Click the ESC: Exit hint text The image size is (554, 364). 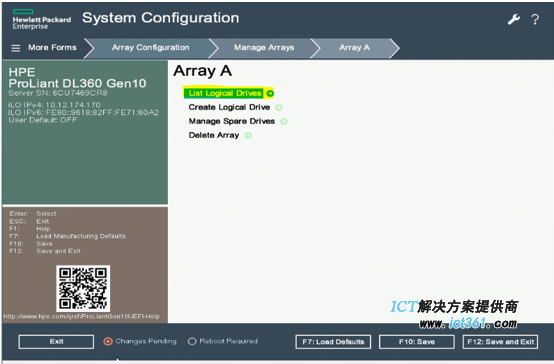point(29,222)
